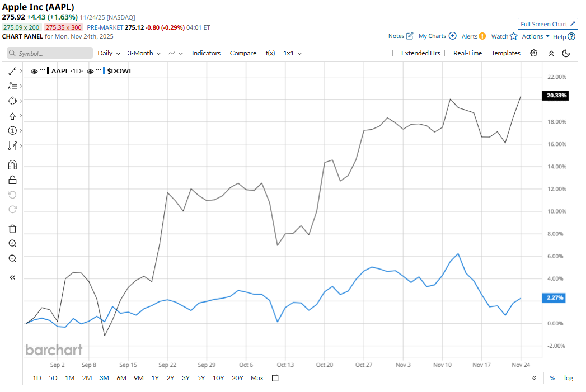
Task: Select the 20Y range button
Action: point(237,378)
